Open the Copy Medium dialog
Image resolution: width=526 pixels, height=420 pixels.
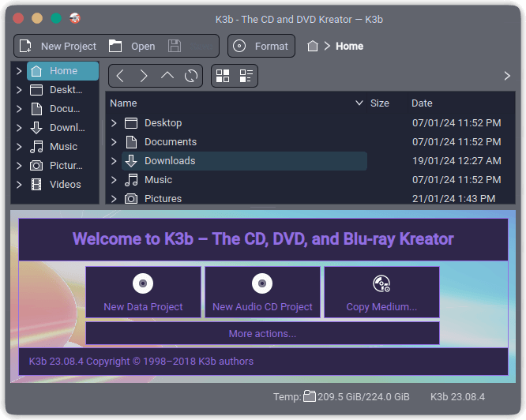tap(381, 292)
